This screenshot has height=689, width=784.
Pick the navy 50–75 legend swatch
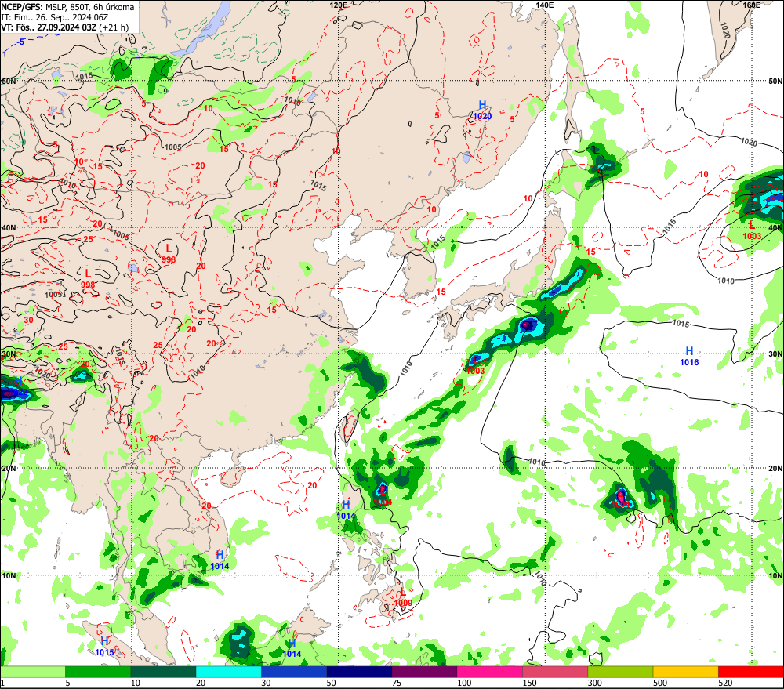pyautogui.click(x=359, y=672)
